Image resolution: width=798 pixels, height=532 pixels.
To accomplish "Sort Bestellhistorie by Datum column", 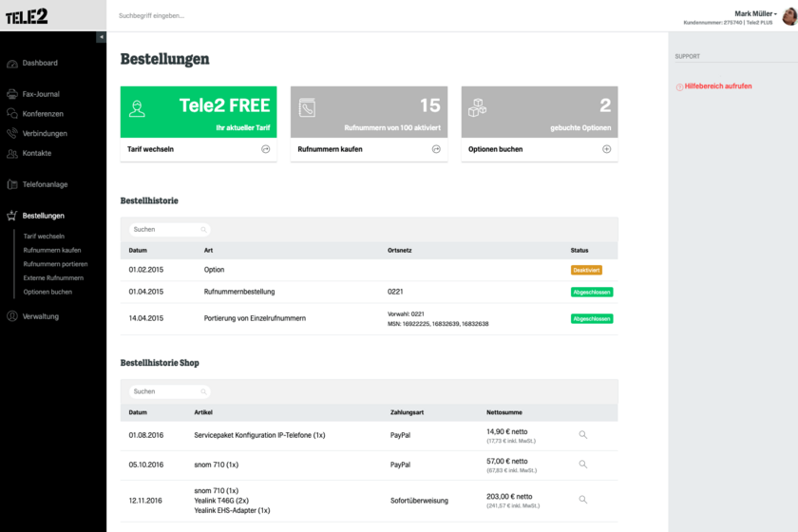I will pyautogui.click(x=138, y=251).
